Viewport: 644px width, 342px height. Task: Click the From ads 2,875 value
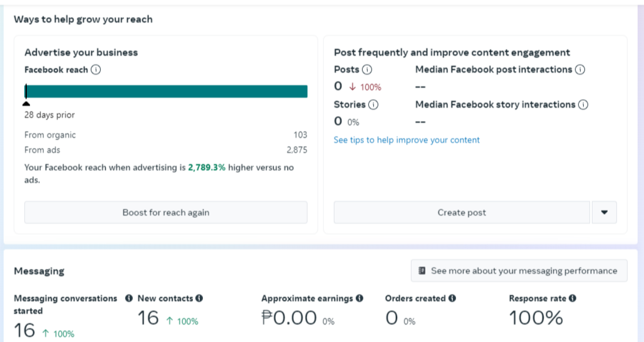[x=297, y=150]
